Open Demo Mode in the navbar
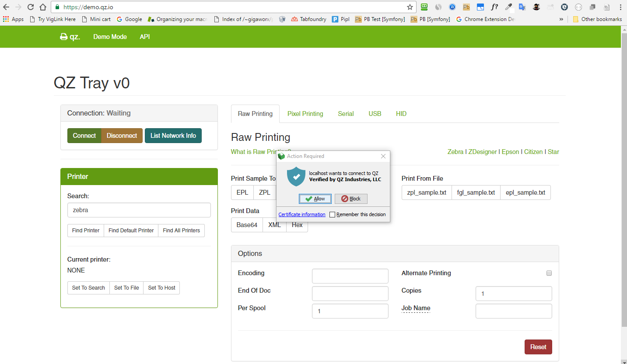The image size is (627, 364). (x=110, y=37)
